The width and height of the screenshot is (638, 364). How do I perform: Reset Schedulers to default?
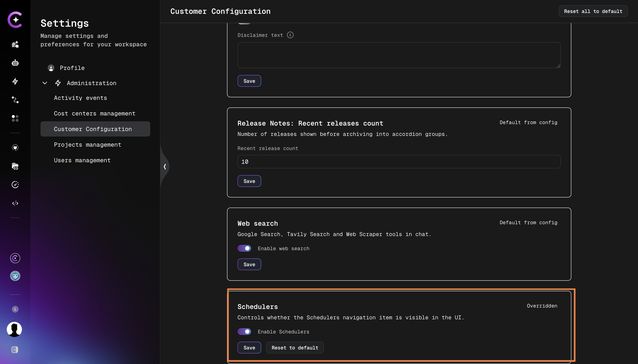295,348
